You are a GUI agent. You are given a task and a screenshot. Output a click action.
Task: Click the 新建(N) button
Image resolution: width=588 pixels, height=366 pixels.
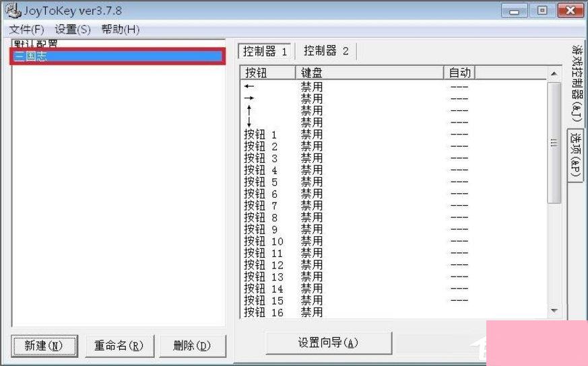(44, 345)
